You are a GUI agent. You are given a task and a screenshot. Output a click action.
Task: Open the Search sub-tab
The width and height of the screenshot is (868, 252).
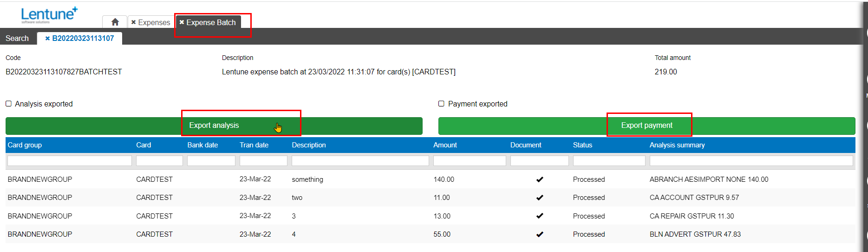(x=17, y=38)
